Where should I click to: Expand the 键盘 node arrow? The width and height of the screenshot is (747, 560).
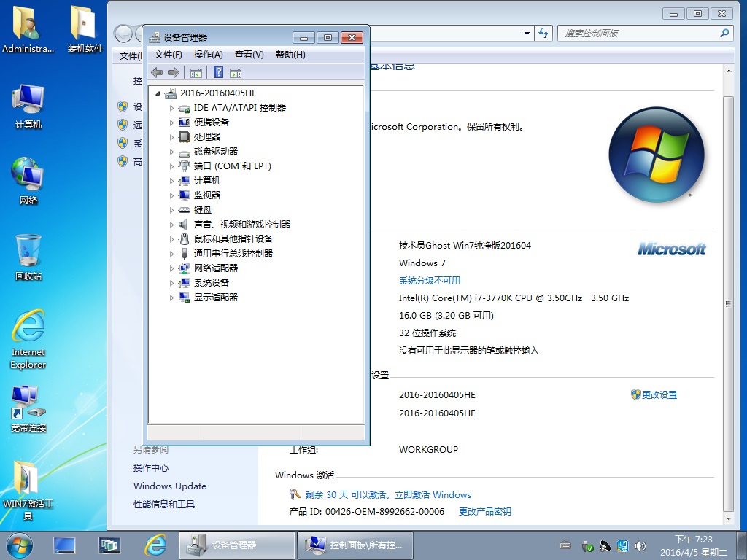pyautogui.click(x=172, y=210)
